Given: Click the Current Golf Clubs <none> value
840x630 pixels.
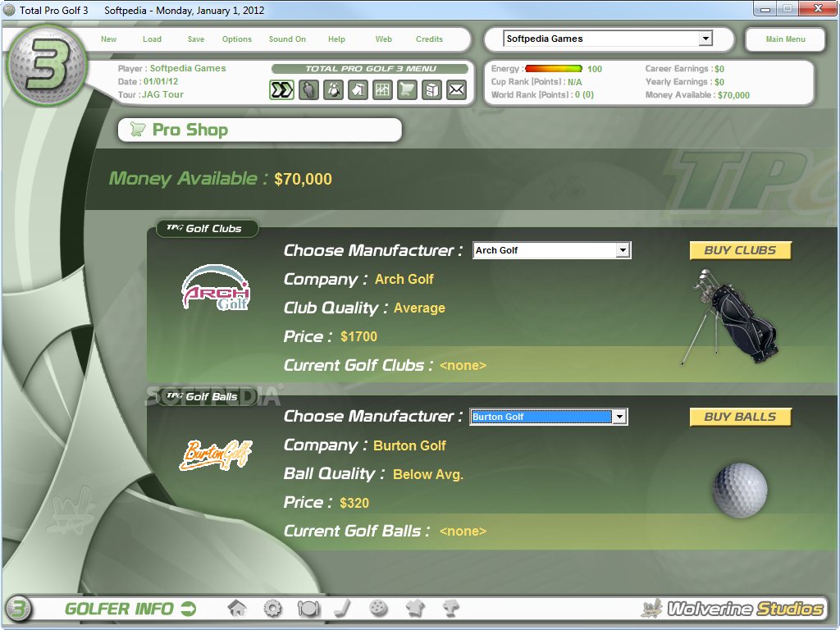Looking at the screenshot, I should (x=463, y=365).
